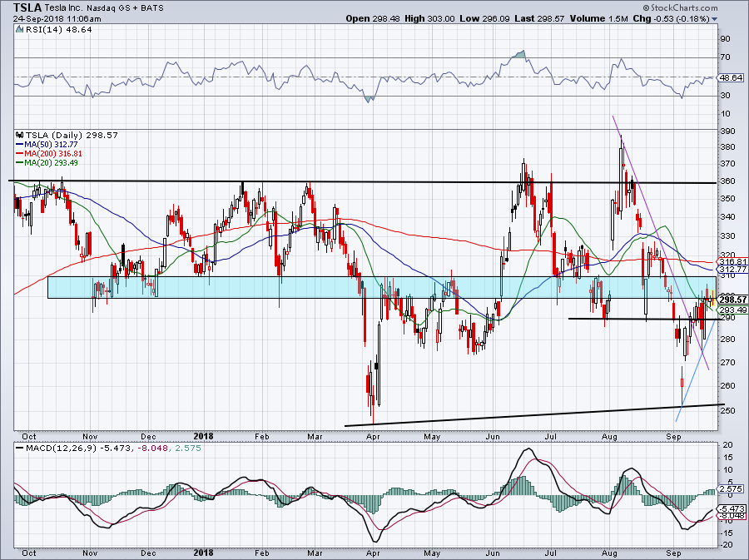Open the StockCharts.com link

pyautogui.click(x=680, y=7)
